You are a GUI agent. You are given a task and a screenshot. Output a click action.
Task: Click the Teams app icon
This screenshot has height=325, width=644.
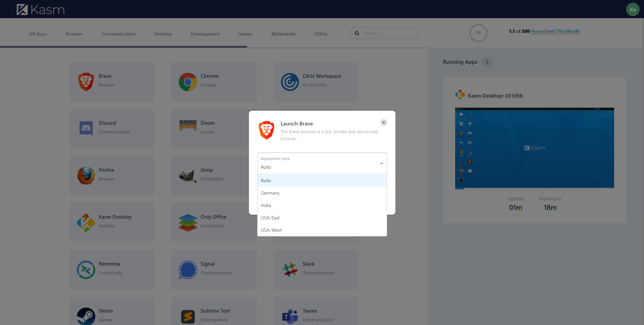coord(290,316)
